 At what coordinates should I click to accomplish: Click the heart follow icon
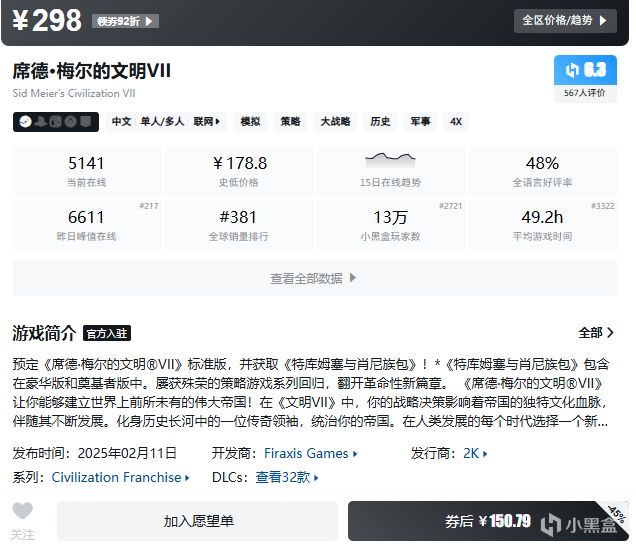(x=22, y=511)
